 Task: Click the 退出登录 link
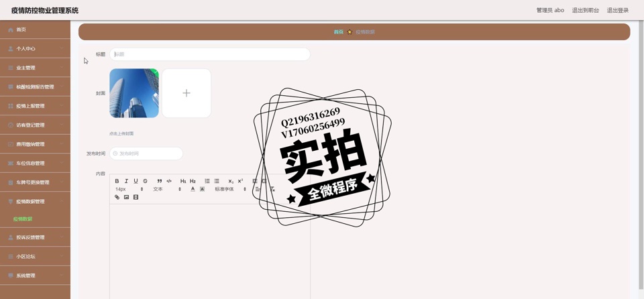[x=617, y=10]
